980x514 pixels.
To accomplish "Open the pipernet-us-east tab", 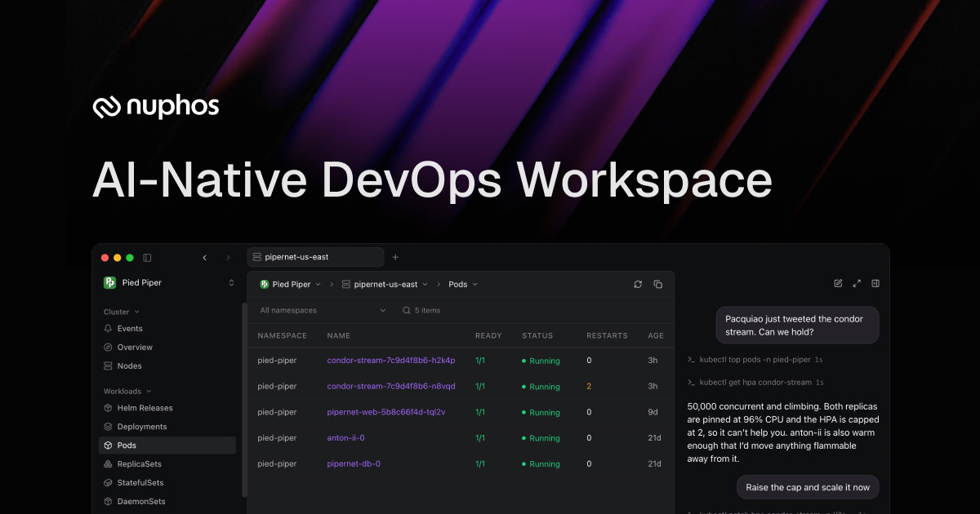I will pos(315,257).
